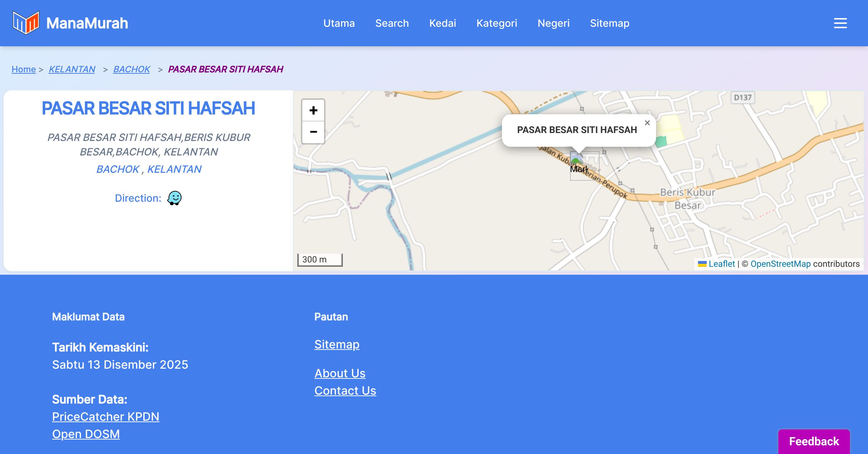Open the Contact Us footer link
Image resolution: width=868 pixels, height=454 pixels.
[345, 390]
